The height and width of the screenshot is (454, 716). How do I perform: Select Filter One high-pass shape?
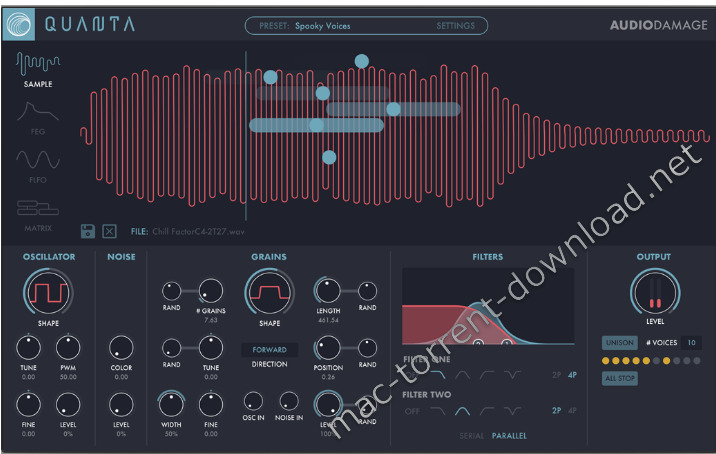[487, 375]
